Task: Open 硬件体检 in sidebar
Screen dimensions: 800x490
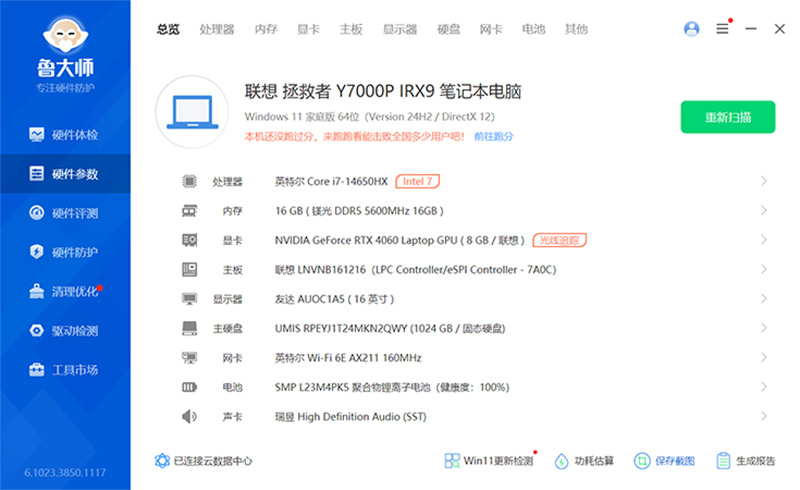Action: (x=65, y=135)
